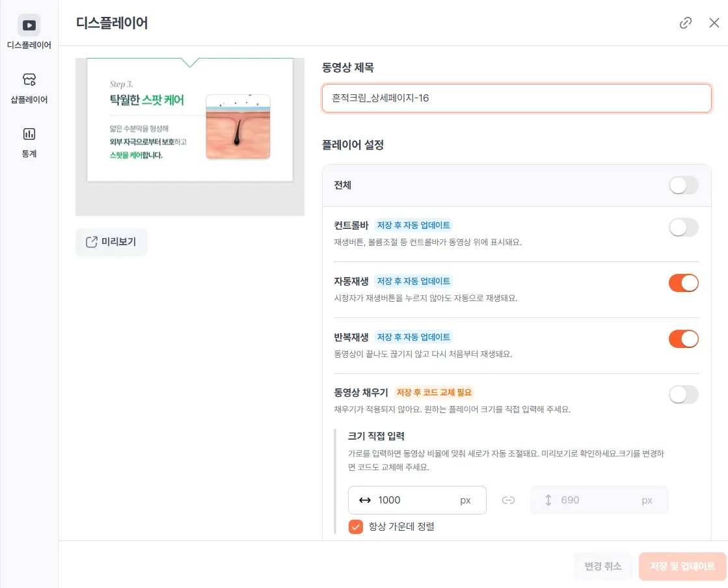Uncheck 항상 가운데 정렬 checkbox

point(356,526)
